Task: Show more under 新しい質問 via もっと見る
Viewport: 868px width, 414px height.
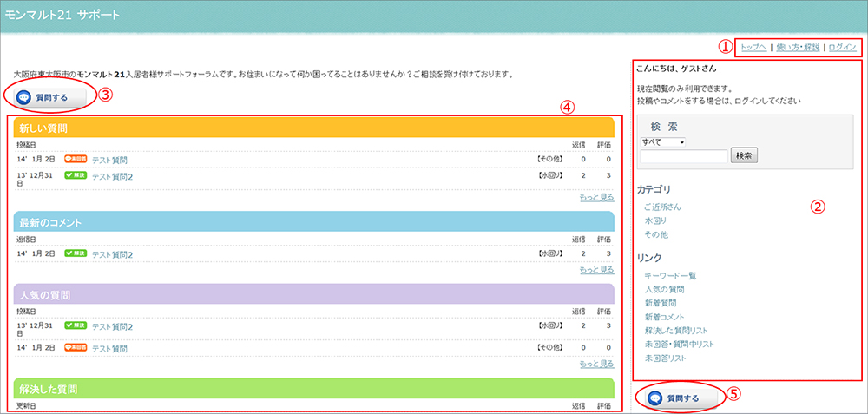Action: (x=596, y=198)
